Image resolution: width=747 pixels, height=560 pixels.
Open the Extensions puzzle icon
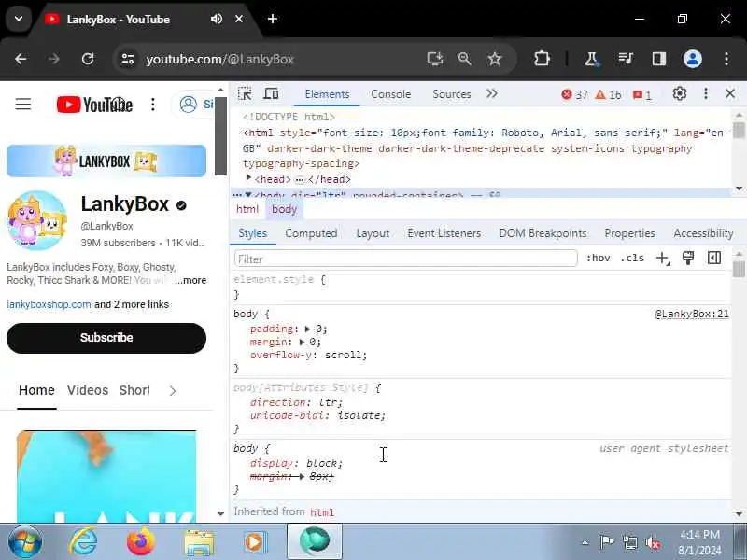pos(542,59)
